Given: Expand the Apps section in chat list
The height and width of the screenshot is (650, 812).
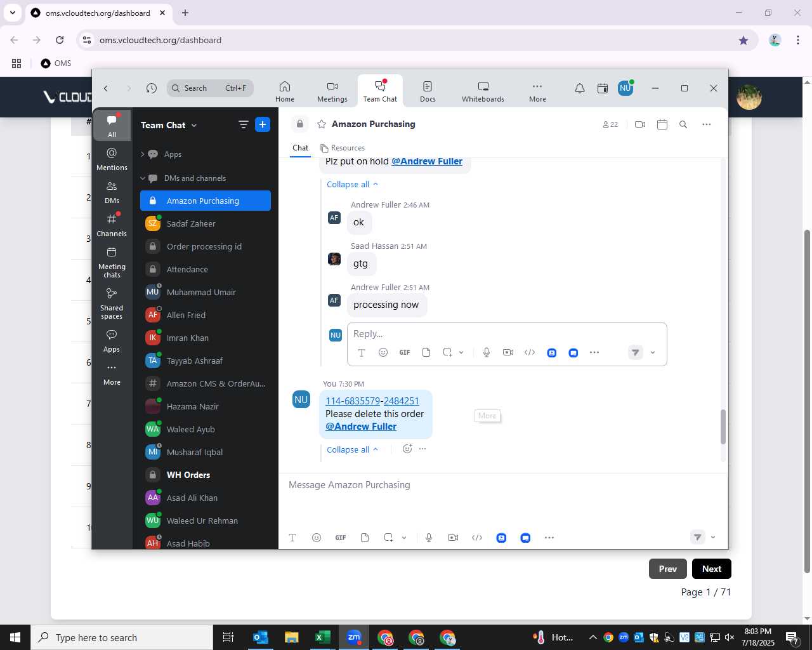Looking at the screenshot, I should 143,154.
